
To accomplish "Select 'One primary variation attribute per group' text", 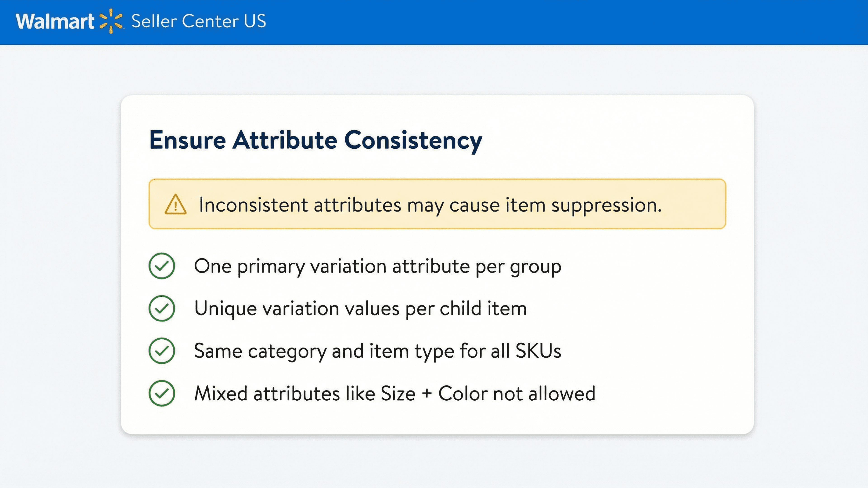I will pyautogui.click(x=377, y=266).
